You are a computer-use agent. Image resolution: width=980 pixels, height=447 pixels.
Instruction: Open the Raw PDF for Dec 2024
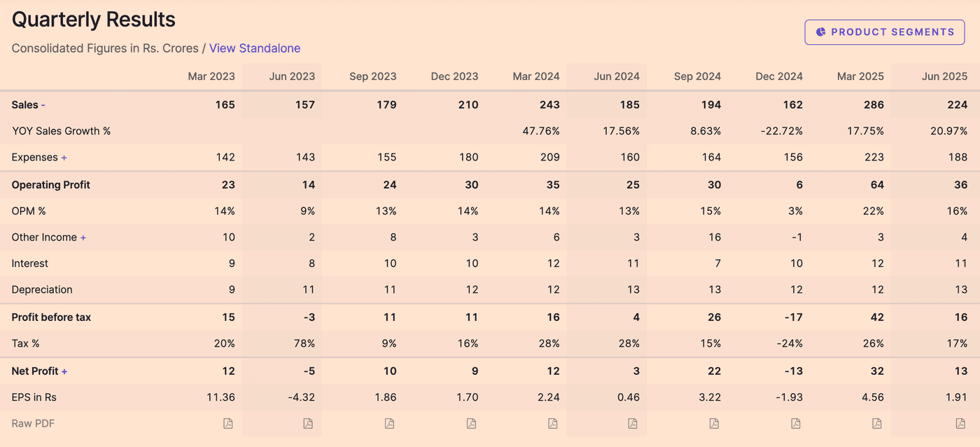tap(795, 423)
